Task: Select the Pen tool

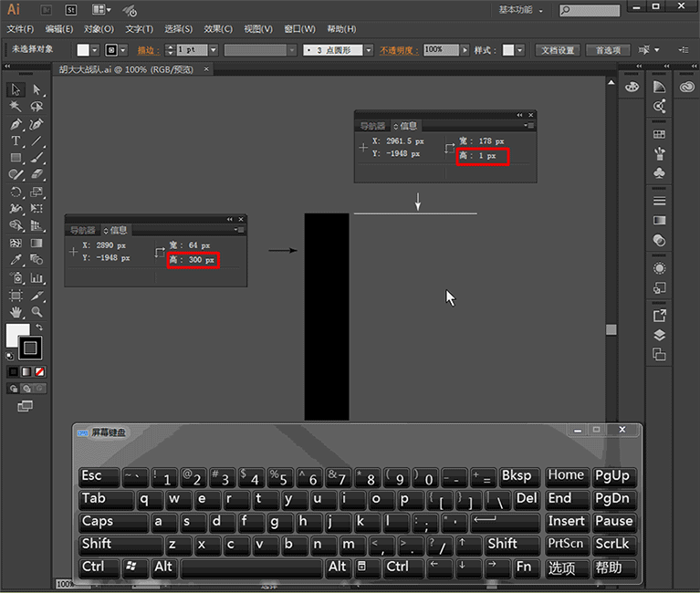Action: coord(16,124)
